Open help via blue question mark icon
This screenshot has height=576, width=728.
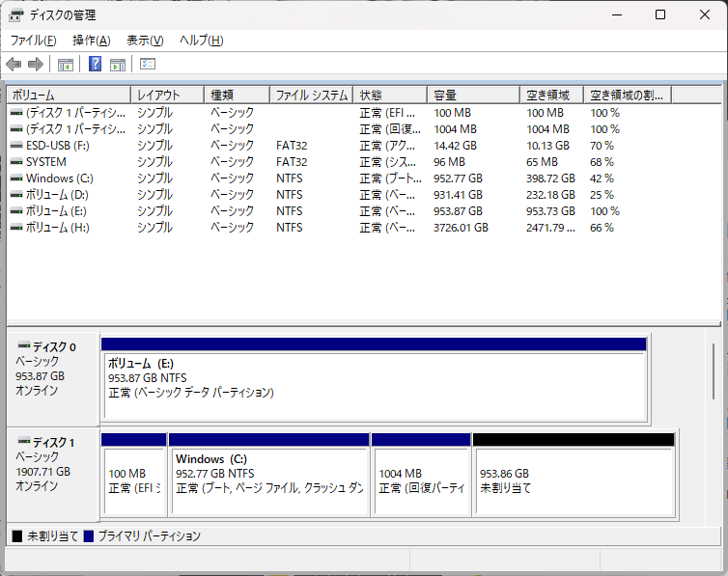point(96,65)
